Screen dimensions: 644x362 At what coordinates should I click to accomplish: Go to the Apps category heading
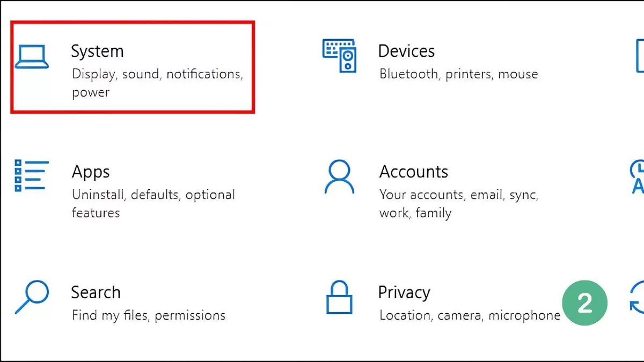click(91, 172)
